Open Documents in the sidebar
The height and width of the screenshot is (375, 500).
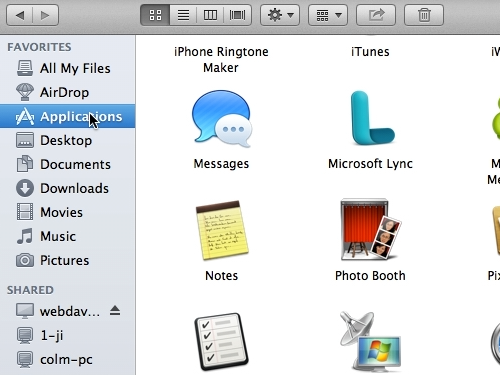coord(68,164)
